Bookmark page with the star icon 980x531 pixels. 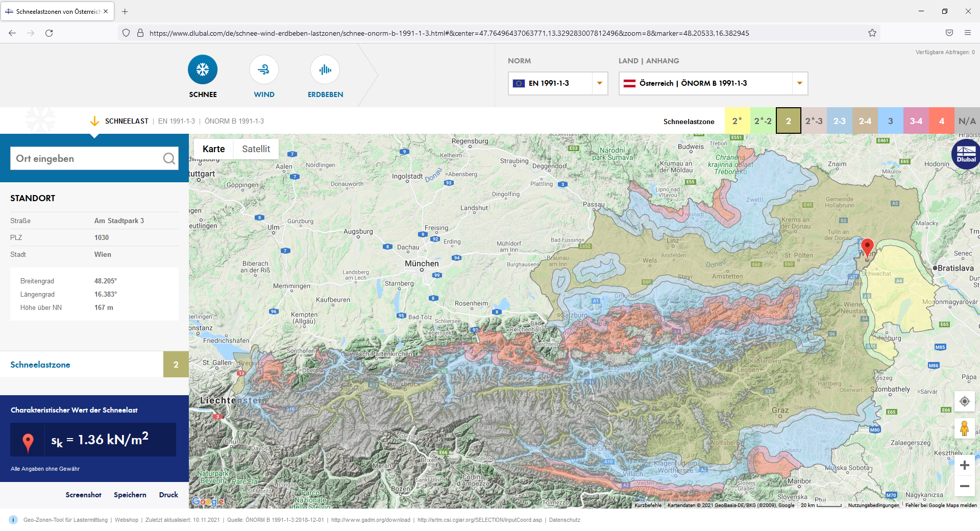click(872, 33)
